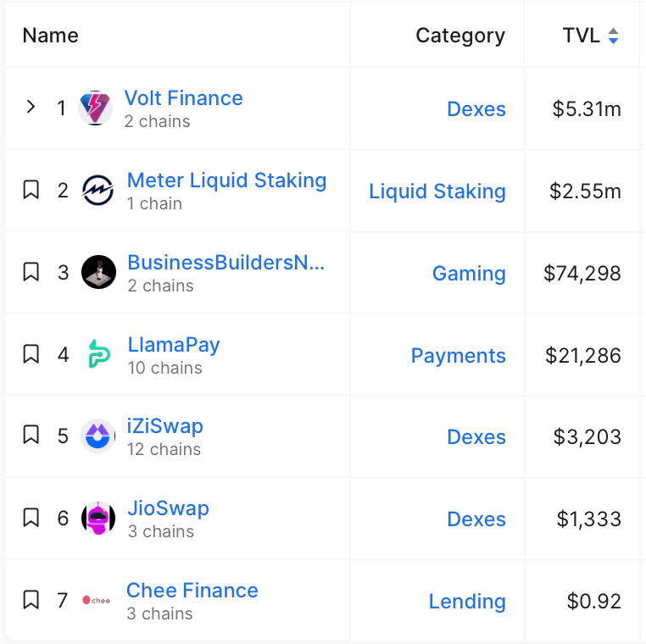646x644 pixels.
Task: Toggle bookmark for JioSwap
Action: (31, 519)
